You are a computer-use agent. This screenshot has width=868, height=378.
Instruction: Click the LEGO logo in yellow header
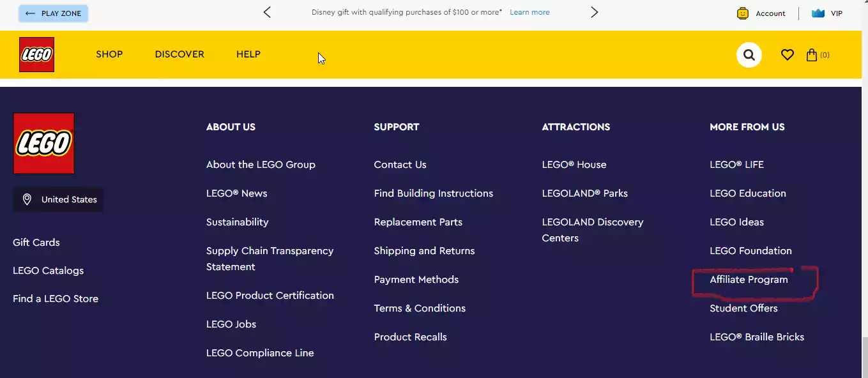(36, 54)
